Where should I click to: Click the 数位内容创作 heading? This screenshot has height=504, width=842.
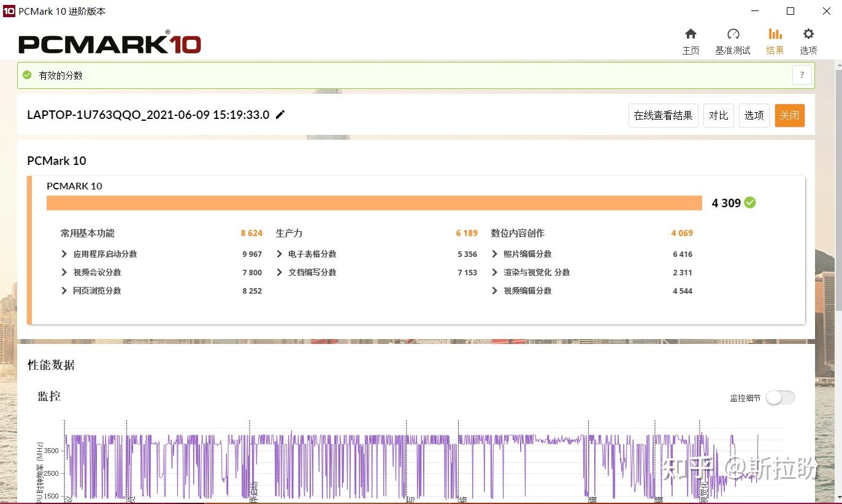(x=518, y=233)
